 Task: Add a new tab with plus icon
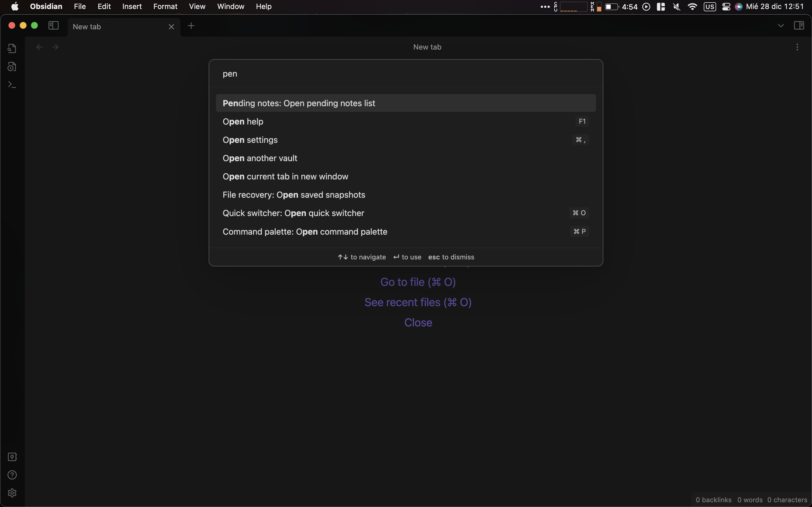click(x=191, y=26)
